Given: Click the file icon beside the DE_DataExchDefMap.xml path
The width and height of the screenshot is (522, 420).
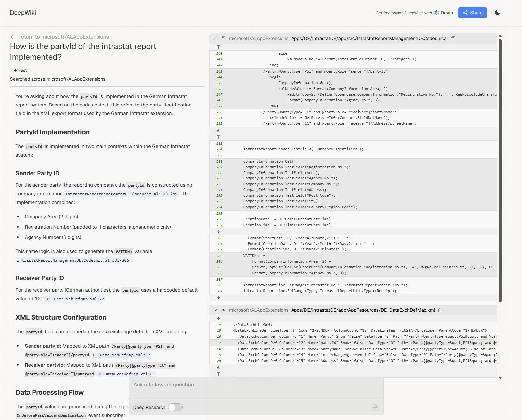Looking at the screenshot, I should click(x=223, y=310).
